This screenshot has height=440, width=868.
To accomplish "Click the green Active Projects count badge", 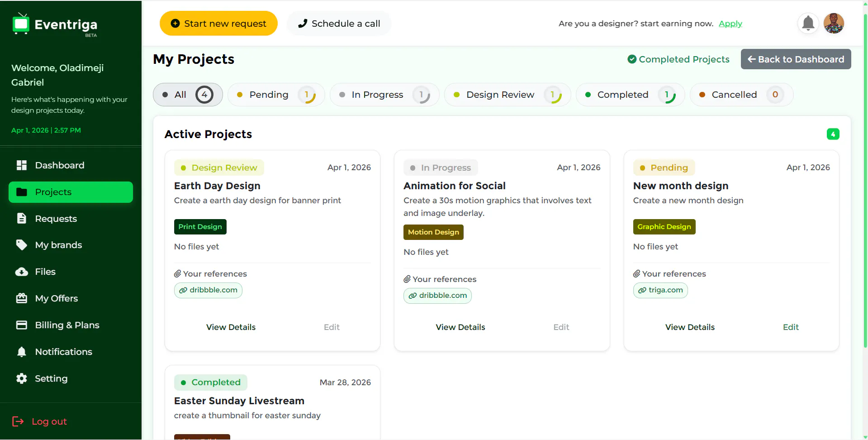I will pos(833,134).
